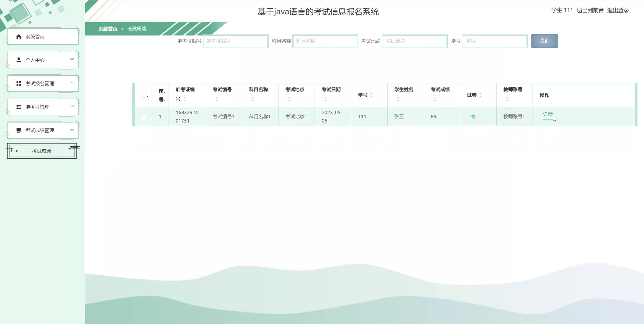Click the grid icon beside 考试报名管理
The width and height of the screenshot is (644, 324).
coord(19,84)
